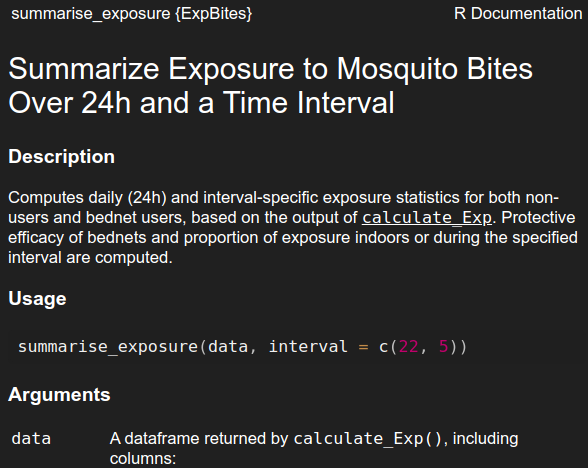Click the calculate_Exp() inline code in Arguments
The width and height of the screenshot is (588, 468).
coord(368,439)
